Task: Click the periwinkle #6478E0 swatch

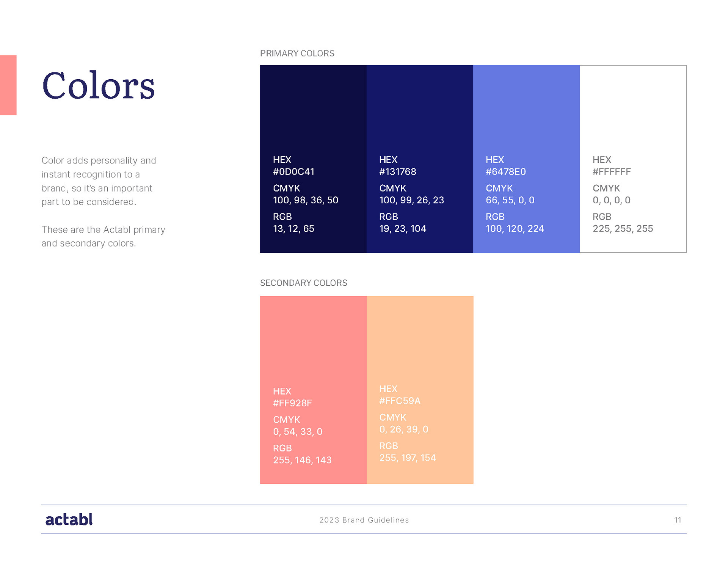Action: pyautogui.click(x=526, y=110)
